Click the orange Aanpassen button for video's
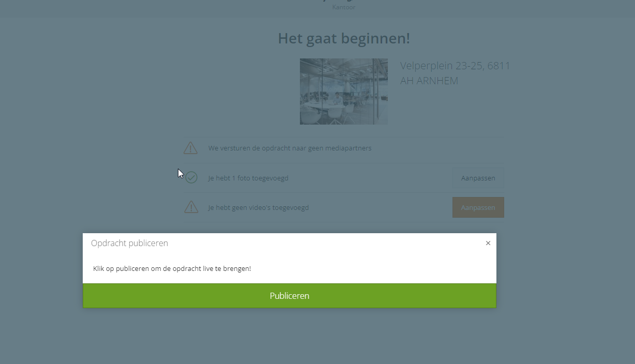 click(478, 207)
